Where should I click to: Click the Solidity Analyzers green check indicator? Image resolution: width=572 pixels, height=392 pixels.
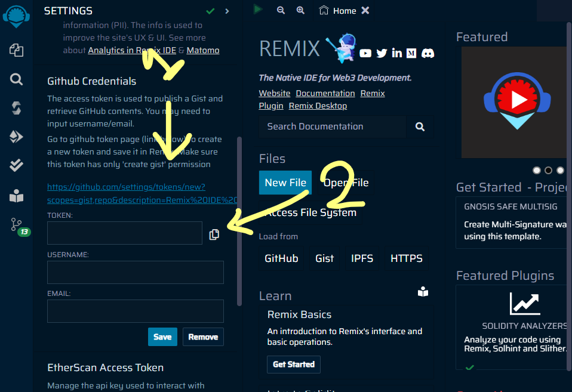[x=470, y=368]
